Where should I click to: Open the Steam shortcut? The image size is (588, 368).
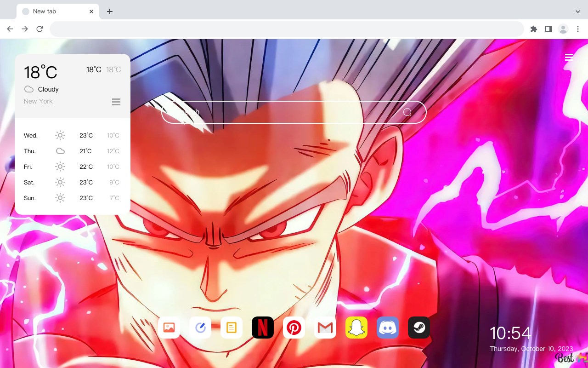point(419,328)
